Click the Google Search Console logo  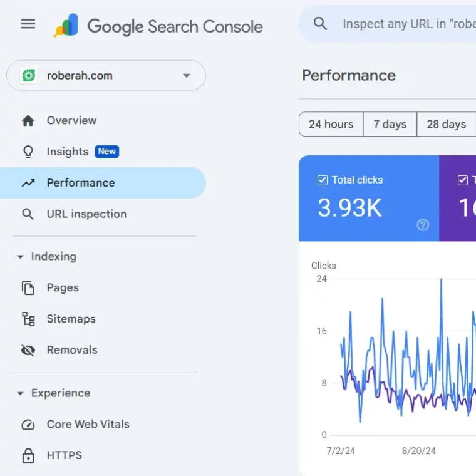tap(158, 26)
